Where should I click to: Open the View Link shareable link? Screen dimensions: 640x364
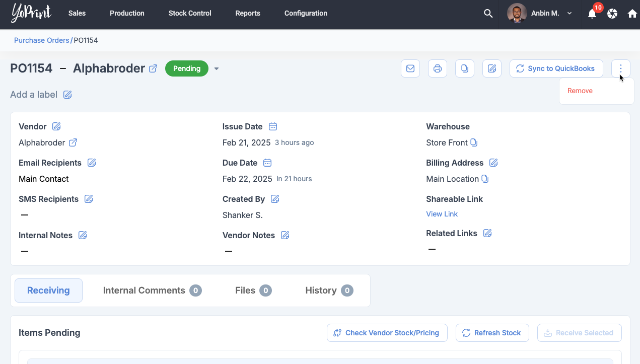point(442,214)
